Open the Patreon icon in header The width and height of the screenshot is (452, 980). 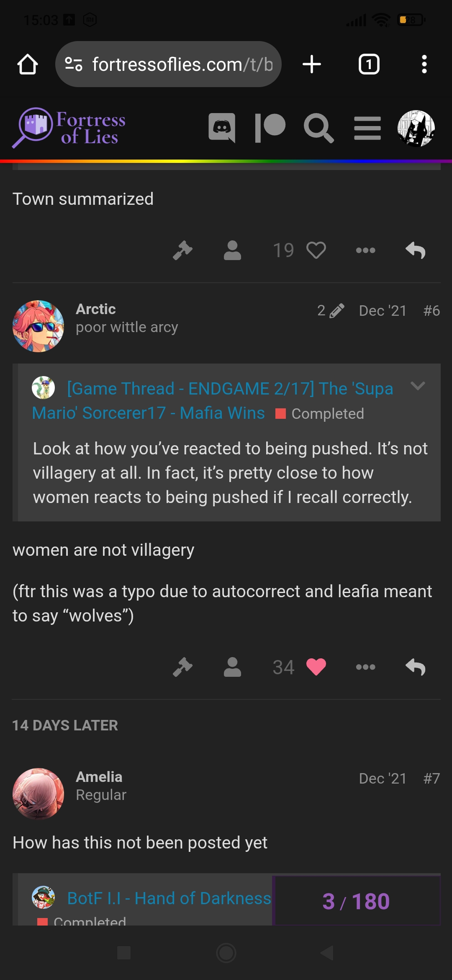(270, 128)
